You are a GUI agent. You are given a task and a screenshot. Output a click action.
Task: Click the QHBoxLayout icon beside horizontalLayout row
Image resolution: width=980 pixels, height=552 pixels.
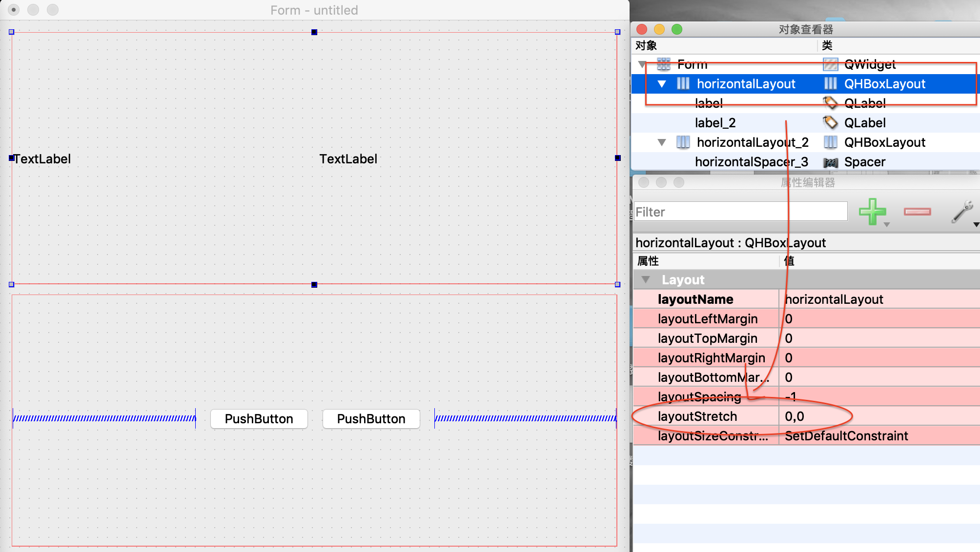coord(831,84)
